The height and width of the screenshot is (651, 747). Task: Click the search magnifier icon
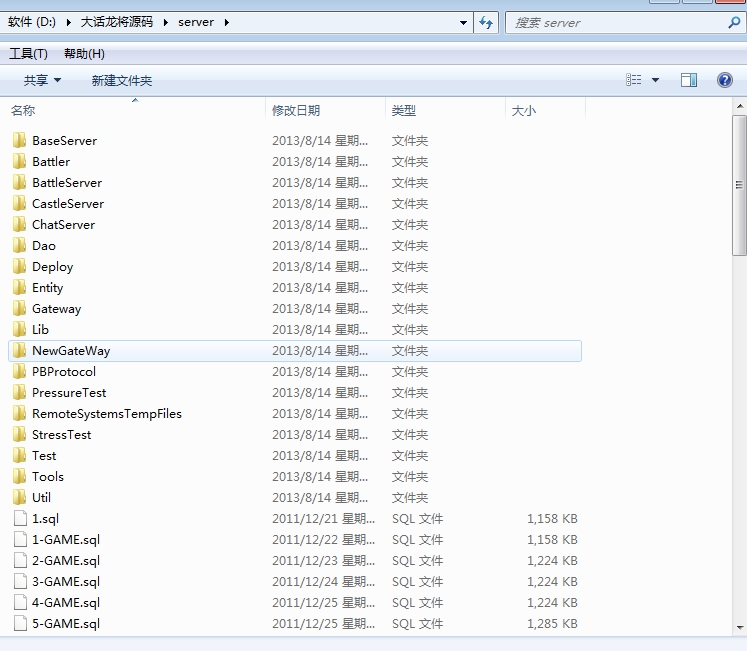tap(734, 22)
